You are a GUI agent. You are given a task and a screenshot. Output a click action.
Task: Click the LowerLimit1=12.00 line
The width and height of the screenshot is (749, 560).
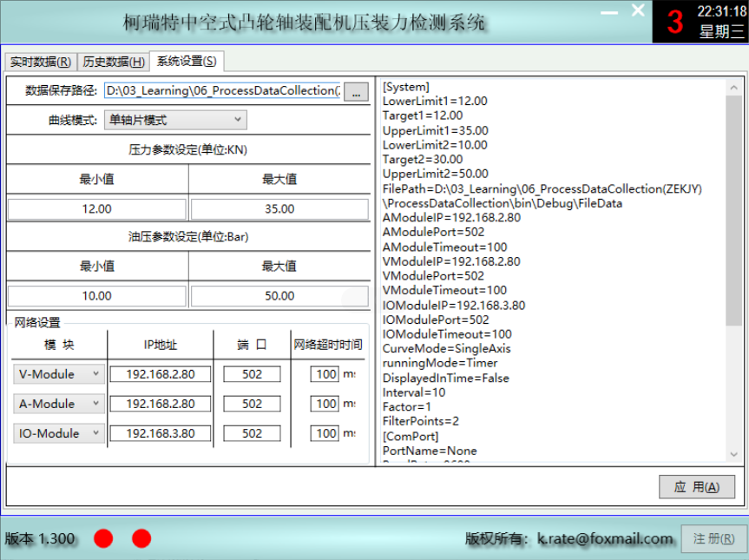click(x=435, y=102)
